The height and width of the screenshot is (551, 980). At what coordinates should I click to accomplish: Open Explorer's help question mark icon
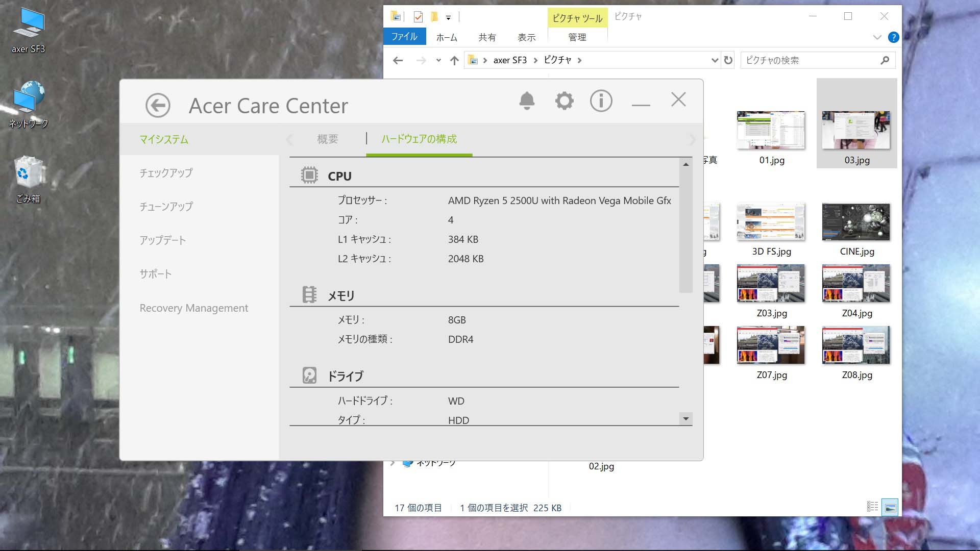[893, 37]
